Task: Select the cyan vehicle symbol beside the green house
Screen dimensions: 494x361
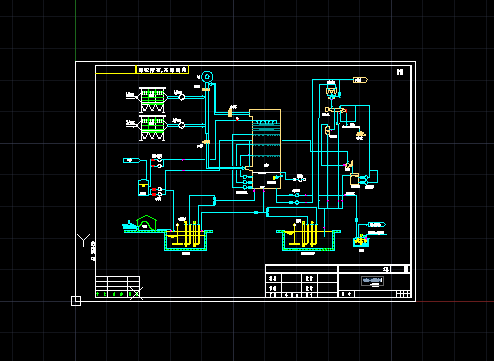Action: [130, 226]
